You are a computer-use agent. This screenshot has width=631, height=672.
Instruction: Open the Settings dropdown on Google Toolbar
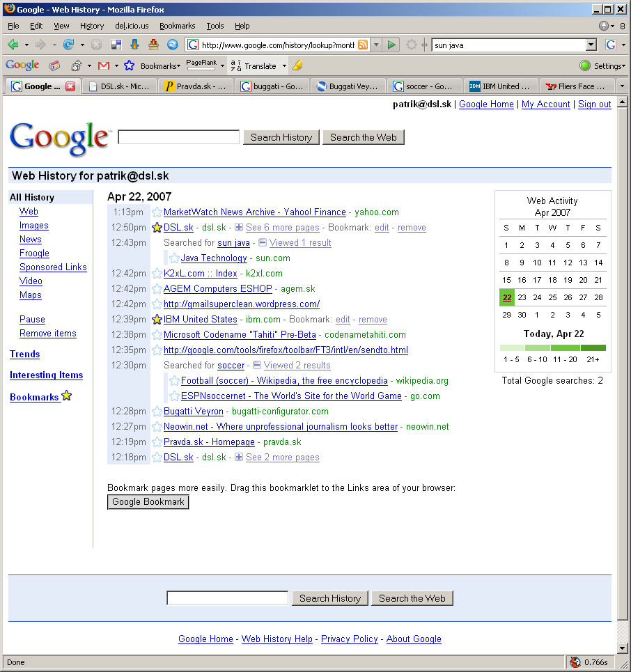609,66
